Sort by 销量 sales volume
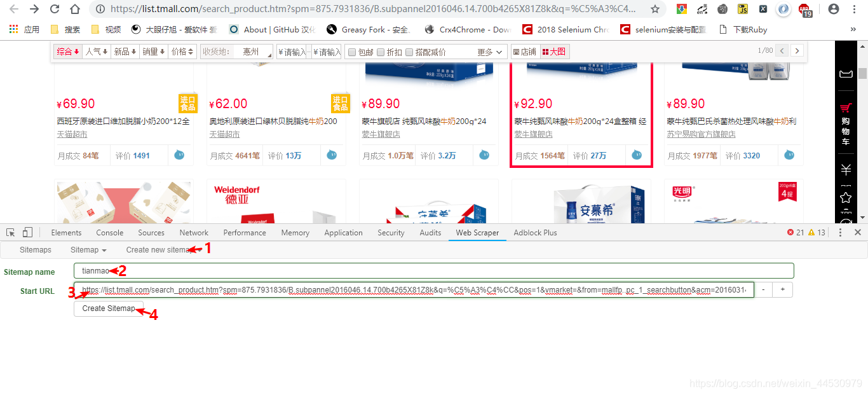 click(x=154, y=52)
